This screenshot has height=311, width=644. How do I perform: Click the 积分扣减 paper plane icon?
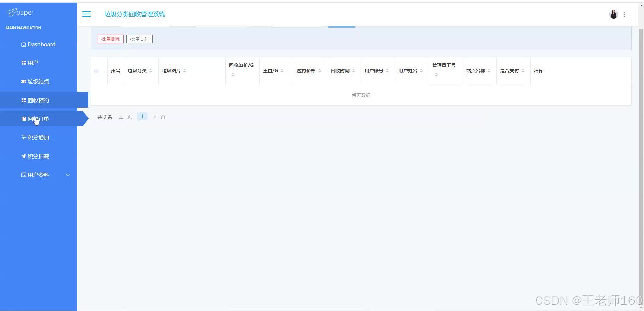(24, 156)
